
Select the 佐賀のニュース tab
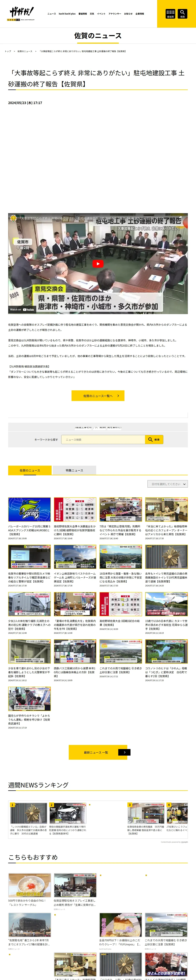click(30, 470)
